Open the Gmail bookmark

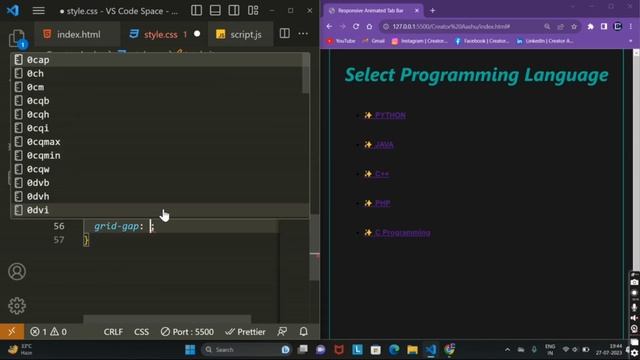[373, 41]
